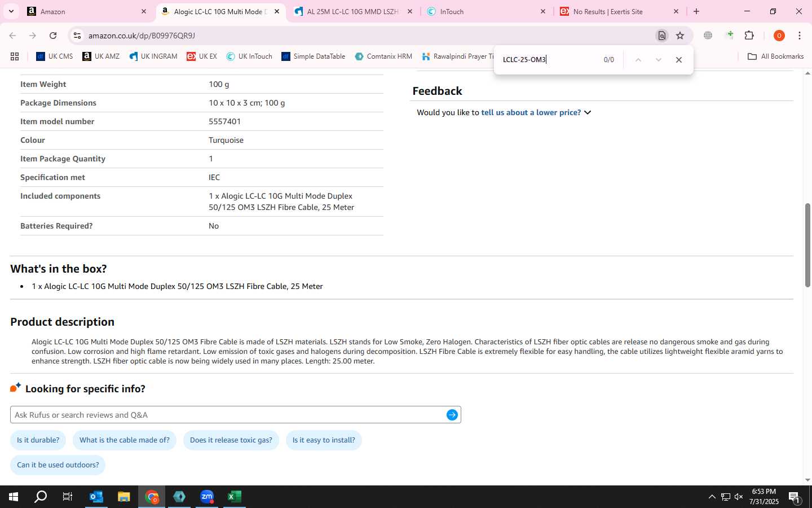Click the Specification met value IEC
812x508 pixels.
point(214,177)
